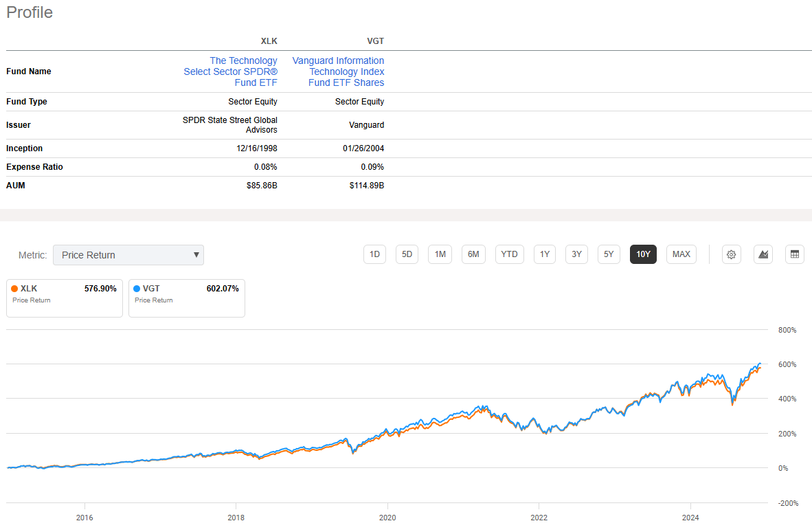Switch chart to area style
Screen dimensions: 812x532
click(x=763, y=254)
